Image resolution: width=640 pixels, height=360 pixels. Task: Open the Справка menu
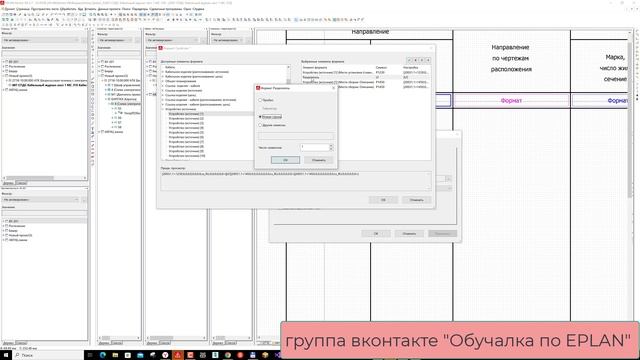pyautogui.click(x=199, y=9)
